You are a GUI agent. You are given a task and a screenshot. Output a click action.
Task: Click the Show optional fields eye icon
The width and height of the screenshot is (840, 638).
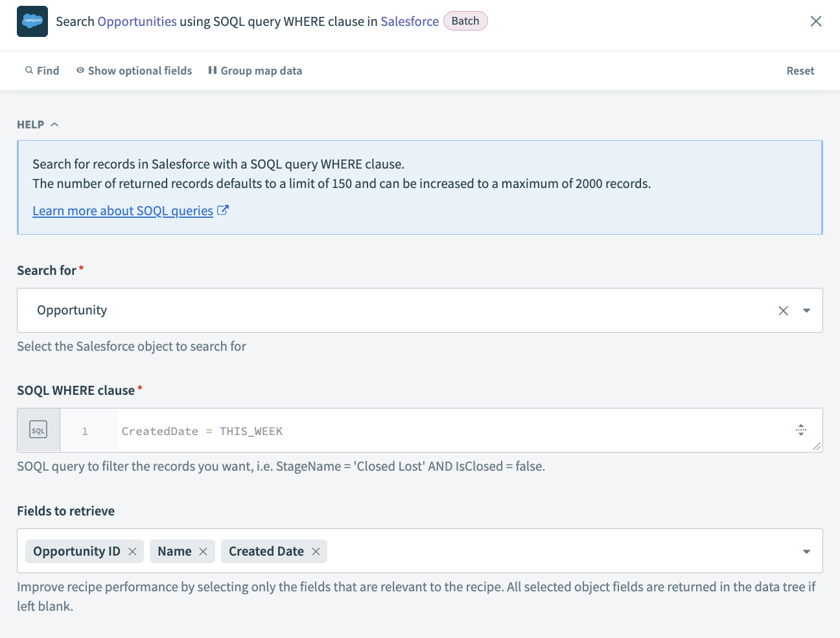click(80, 70)
